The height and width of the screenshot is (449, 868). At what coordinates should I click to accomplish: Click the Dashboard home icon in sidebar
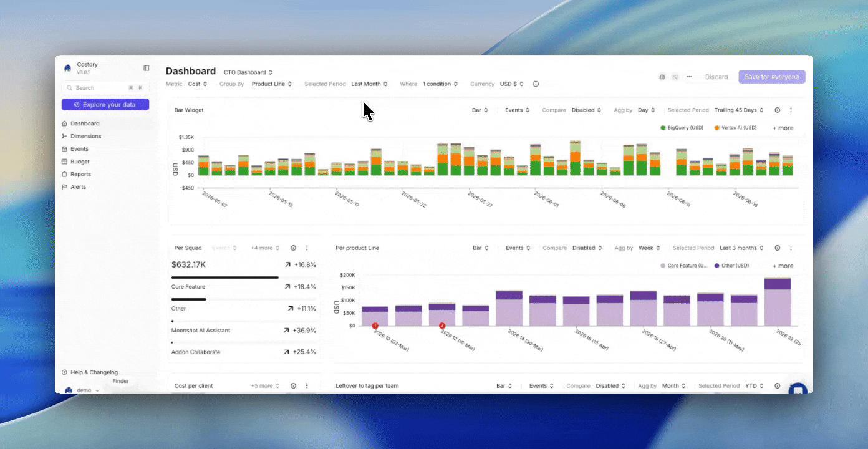click(x=65, y=123)
